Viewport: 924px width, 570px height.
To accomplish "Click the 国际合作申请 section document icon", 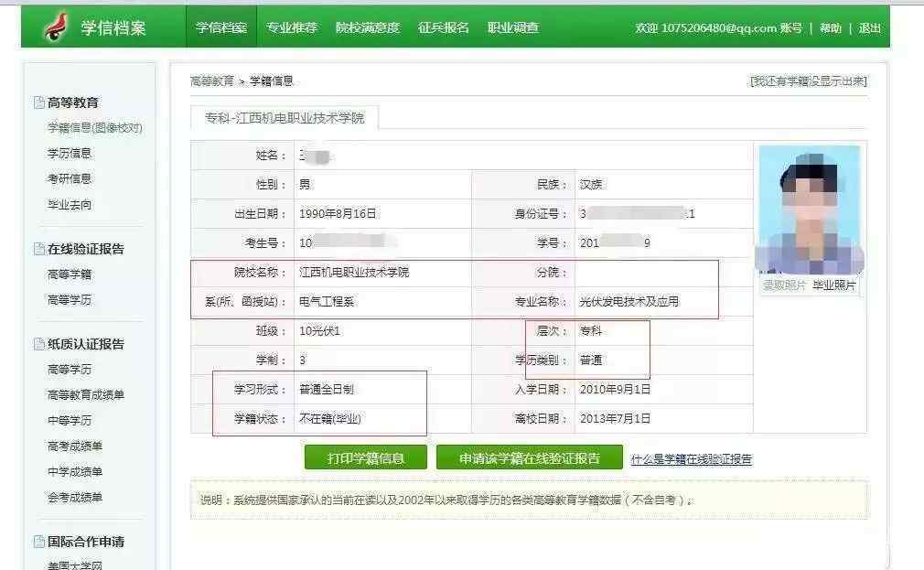I will point(39,541).
